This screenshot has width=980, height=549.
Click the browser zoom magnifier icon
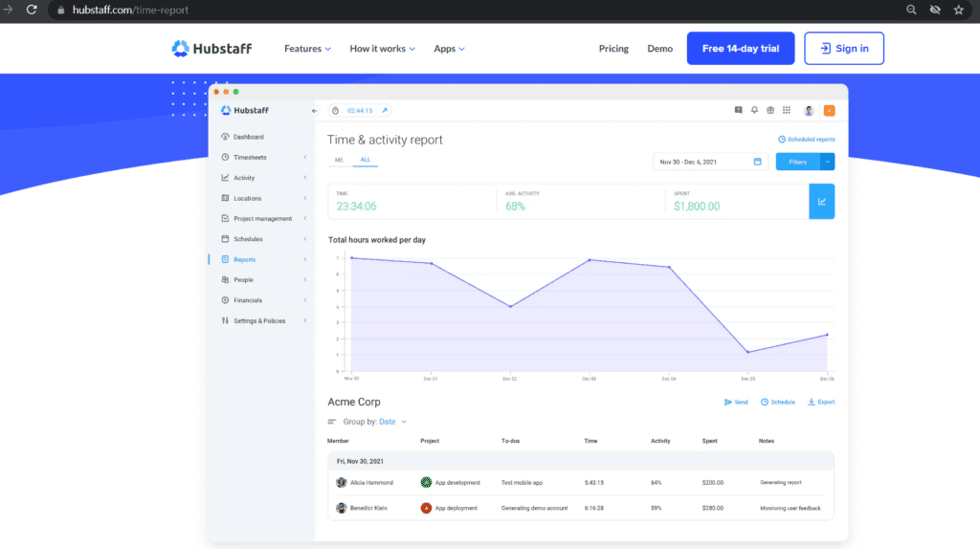tap(911, 10)
